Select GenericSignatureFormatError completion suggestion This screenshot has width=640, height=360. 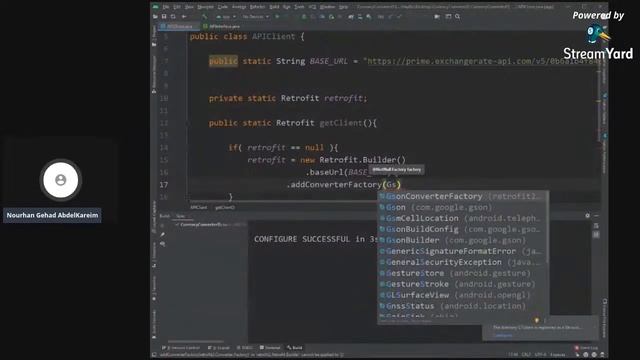(461, 251)
